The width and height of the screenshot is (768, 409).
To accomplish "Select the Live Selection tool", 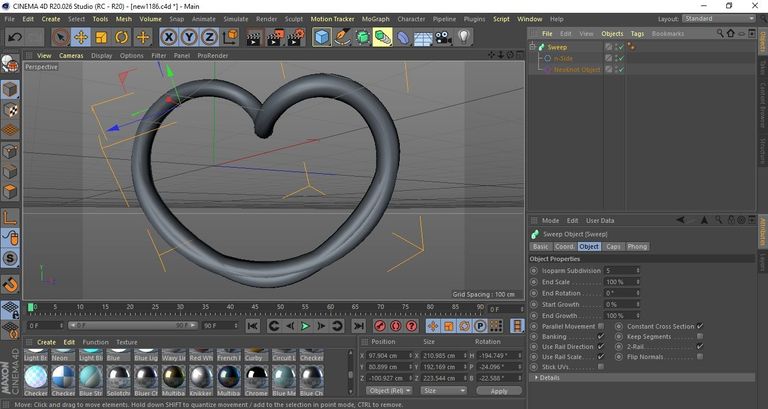I will (61, 37).
